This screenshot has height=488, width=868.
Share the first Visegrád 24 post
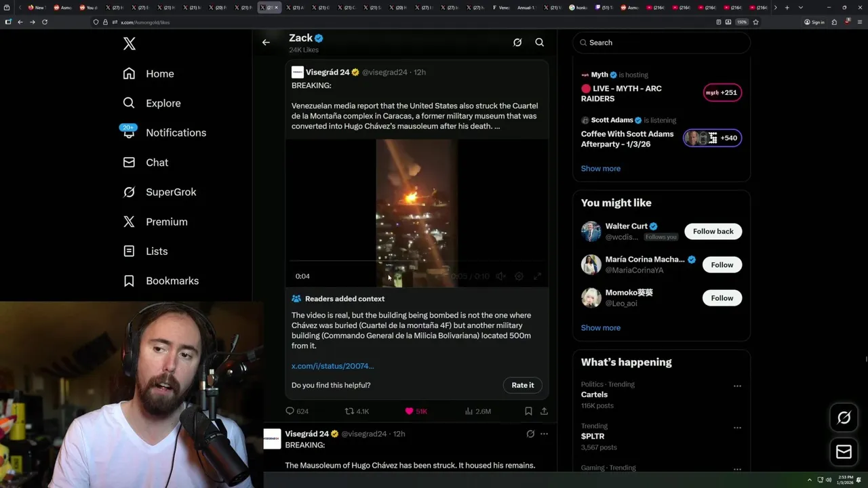coord(544,411)
